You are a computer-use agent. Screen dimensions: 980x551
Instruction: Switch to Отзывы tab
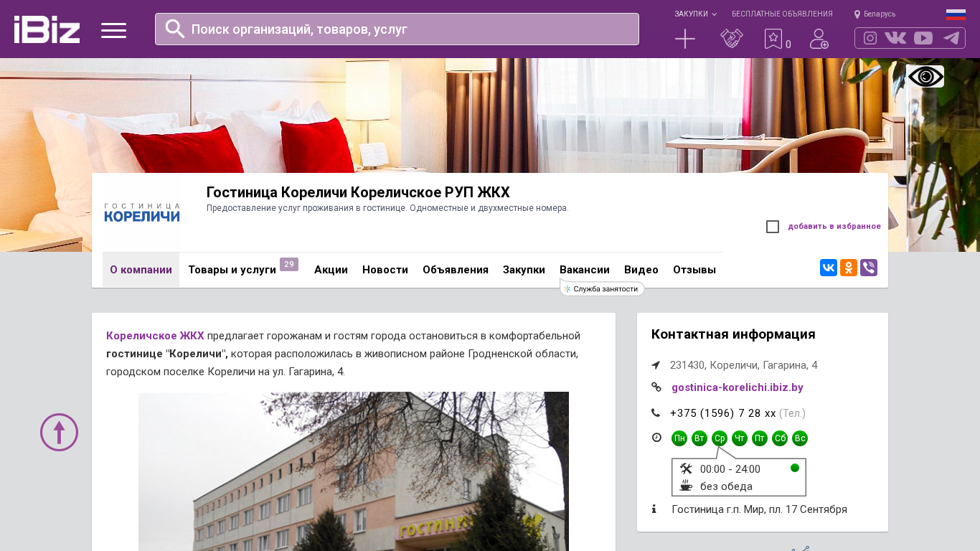(694, 270)
